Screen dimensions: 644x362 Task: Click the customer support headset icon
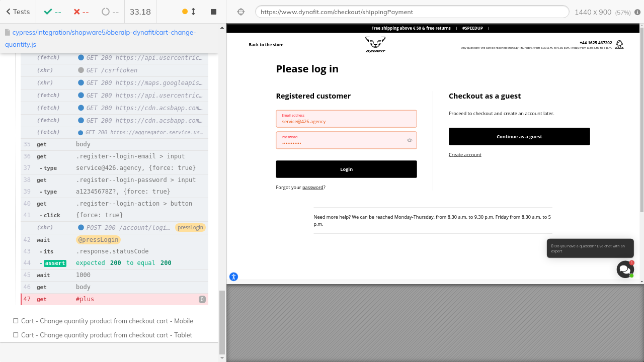(x=619, y=45)
